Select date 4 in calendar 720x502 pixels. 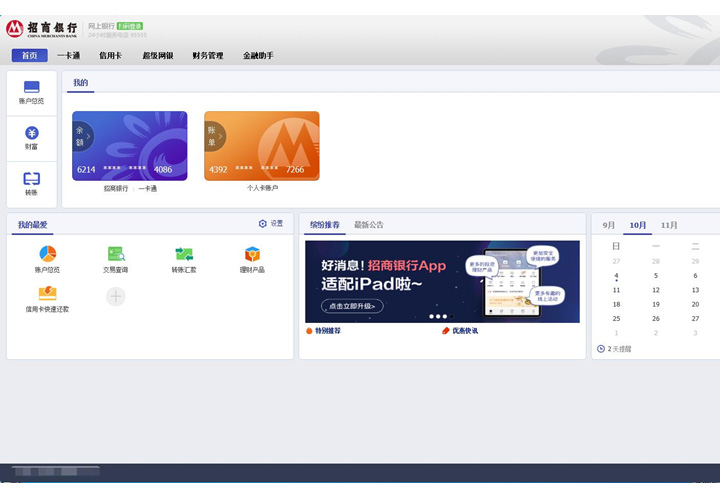[x=616, y=276]
